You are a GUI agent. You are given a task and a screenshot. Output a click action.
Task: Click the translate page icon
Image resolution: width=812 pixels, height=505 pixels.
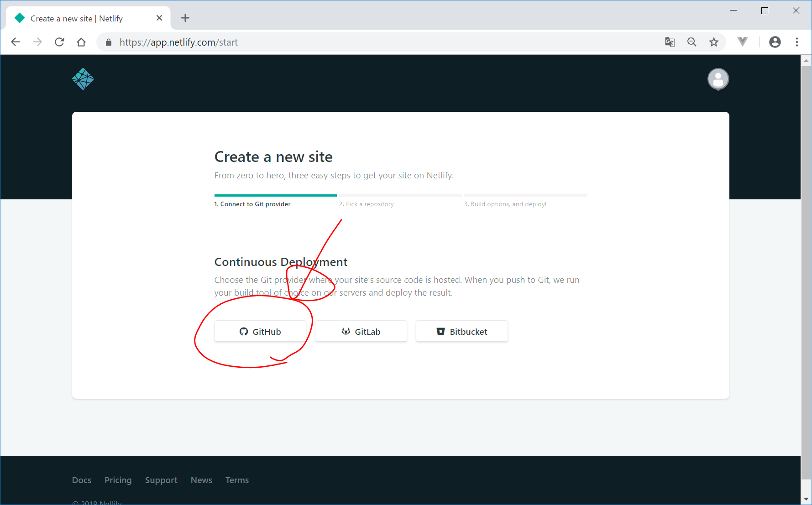[x=670, y=42]
